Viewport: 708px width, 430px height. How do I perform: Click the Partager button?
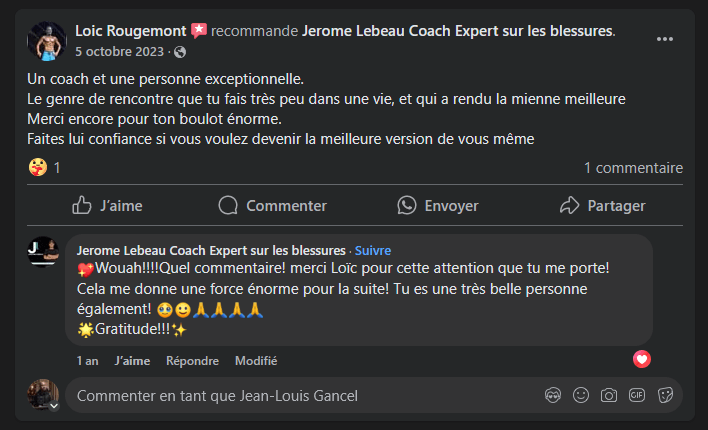tap(602, 206)
